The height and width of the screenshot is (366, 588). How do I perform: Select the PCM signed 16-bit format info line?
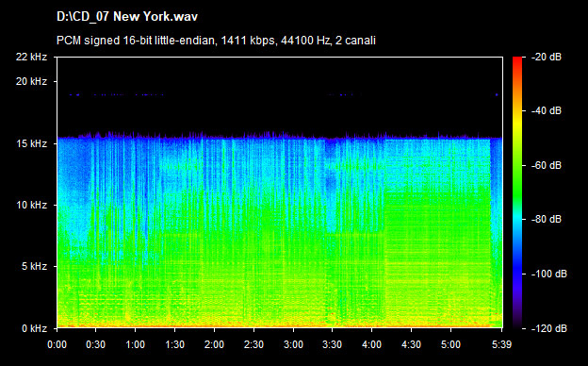coord(216,41)
